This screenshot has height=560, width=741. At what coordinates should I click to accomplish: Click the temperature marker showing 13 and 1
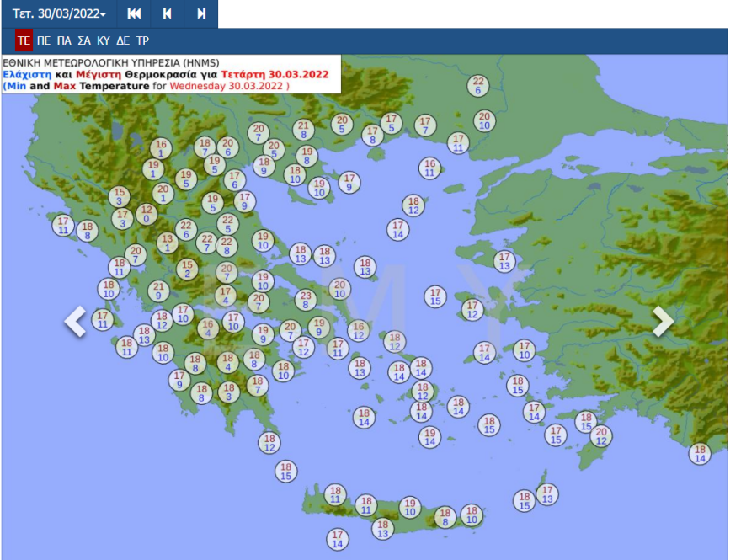click(167, 243)
